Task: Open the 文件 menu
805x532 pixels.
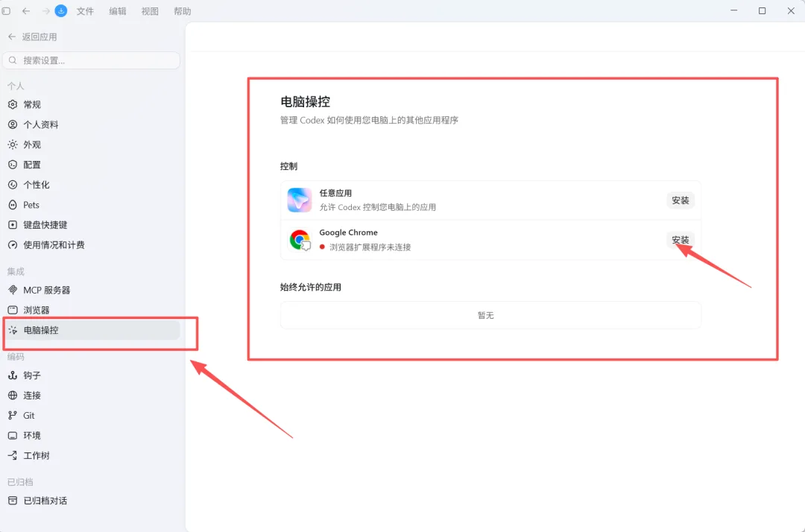Action: point(85,11)
